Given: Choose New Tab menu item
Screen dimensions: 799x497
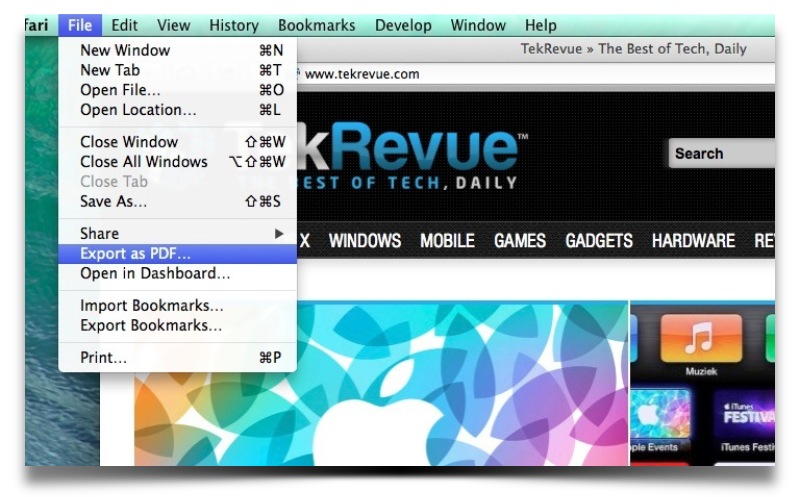Looking at the screenshot, I should (x=177, y=70).
